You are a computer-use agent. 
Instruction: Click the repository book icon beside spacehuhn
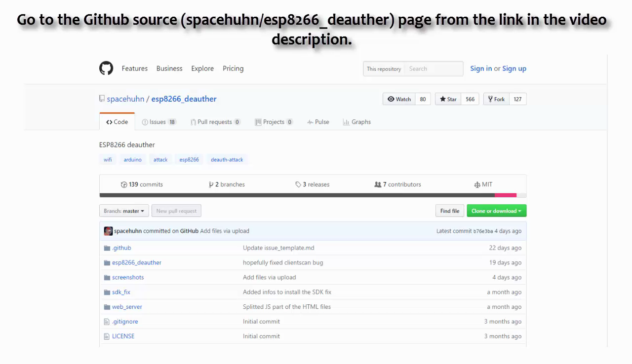pyautogui.click(x=102, y=99)
